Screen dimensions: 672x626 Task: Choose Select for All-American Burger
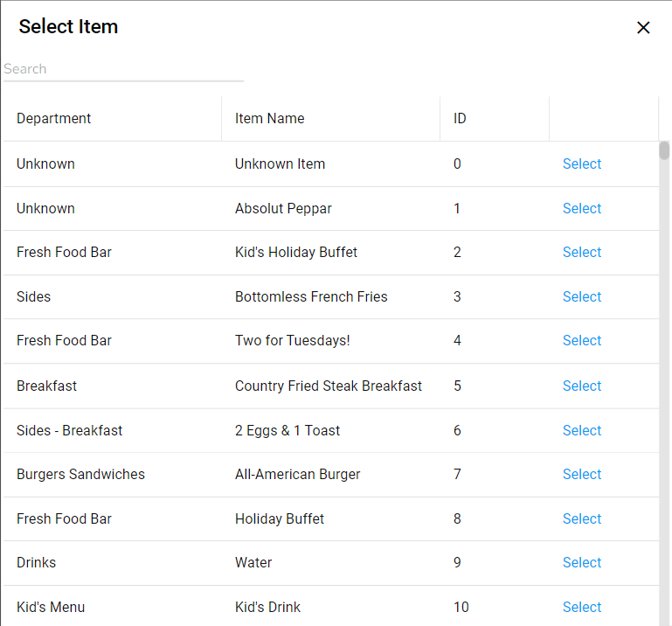click(582, 475)
